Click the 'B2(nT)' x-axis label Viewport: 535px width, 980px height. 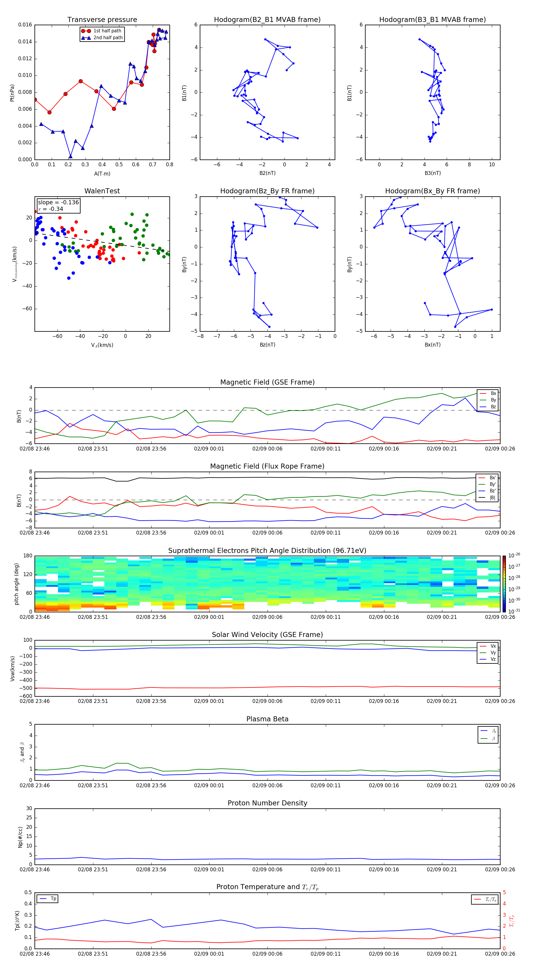pos(267,173)
